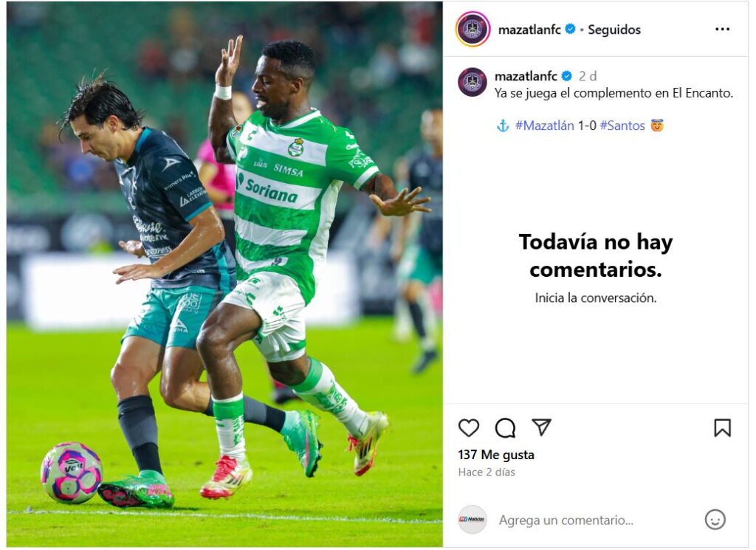756x550 pixels.
Task: Save post using bookmark icon
Action: point(722,427)
